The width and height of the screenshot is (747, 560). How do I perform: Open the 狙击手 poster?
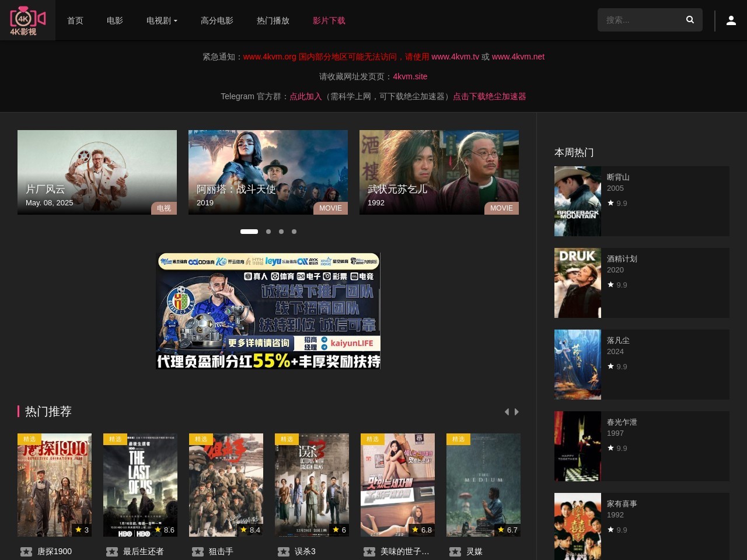[x=226, y=485]
